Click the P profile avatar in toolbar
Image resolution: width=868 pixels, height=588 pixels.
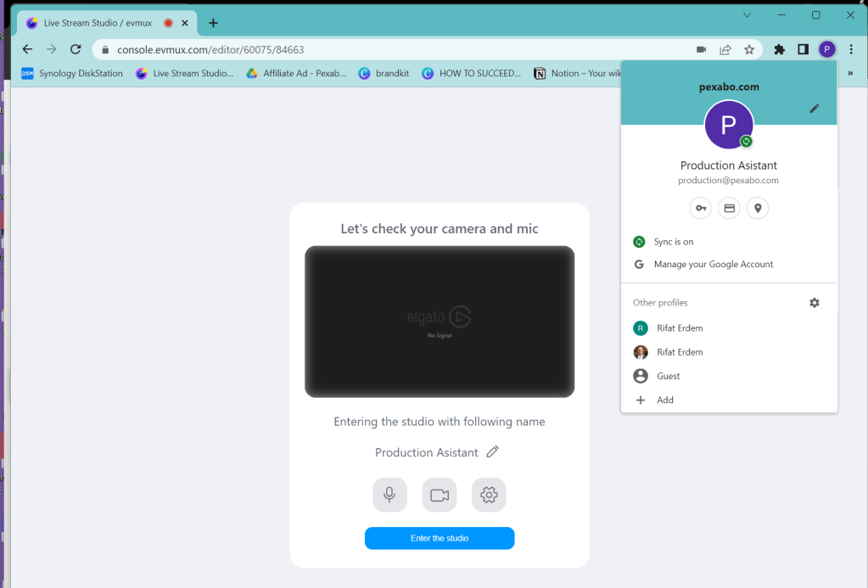(827, 50)
